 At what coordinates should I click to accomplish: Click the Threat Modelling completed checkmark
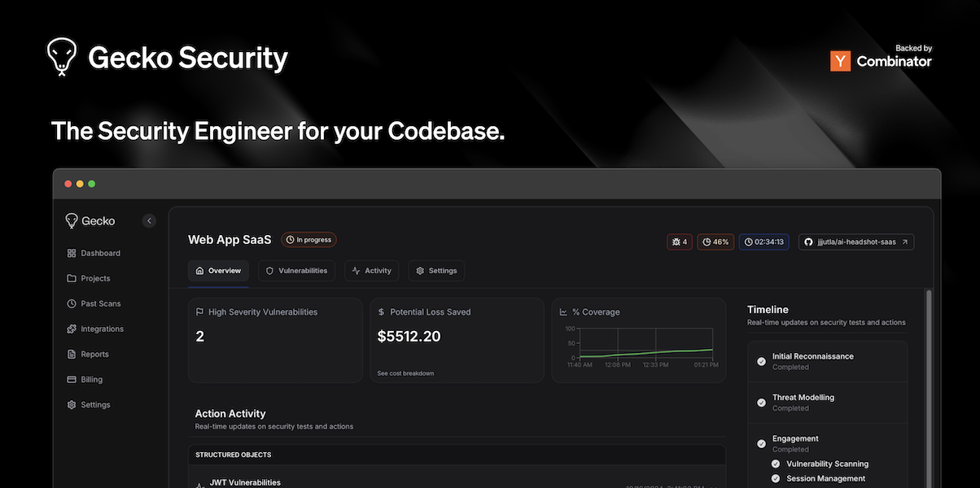click(x=761, y=403)
